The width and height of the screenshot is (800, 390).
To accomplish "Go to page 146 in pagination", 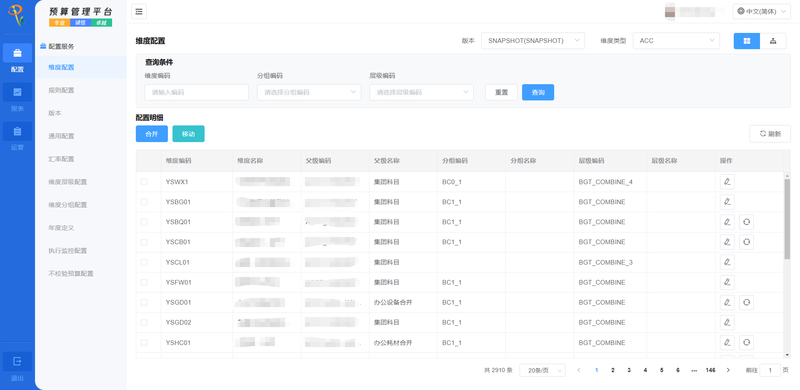I will tap(710, 370).
